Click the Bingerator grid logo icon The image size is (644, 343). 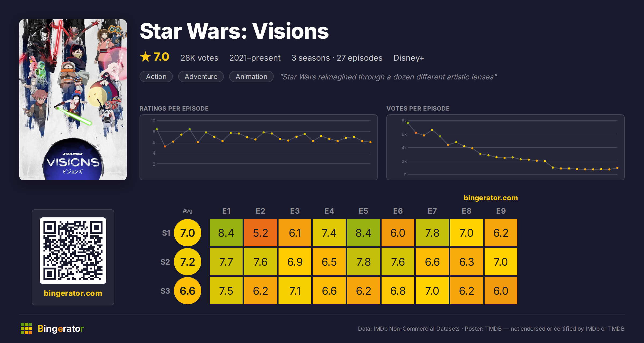26,329
